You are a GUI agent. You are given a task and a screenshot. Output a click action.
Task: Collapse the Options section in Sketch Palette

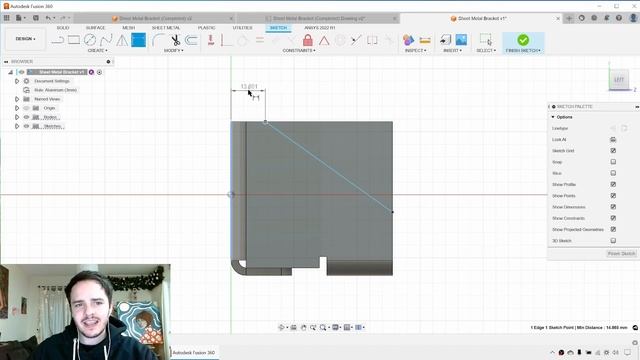(553, 117)
